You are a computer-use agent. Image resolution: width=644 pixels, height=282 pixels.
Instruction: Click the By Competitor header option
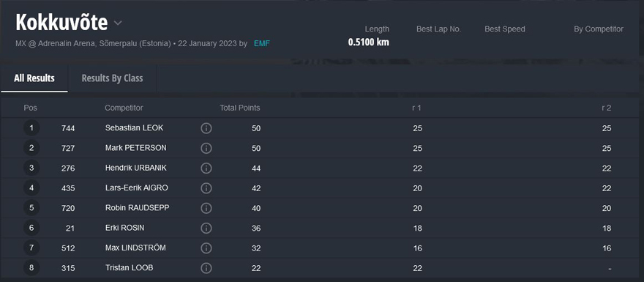[x=599, y=29]
